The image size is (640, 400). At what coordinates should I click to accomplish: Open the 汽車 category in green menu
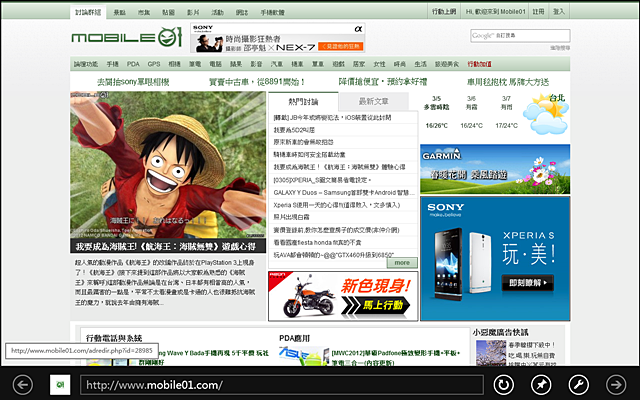click(x=277, y=64)
